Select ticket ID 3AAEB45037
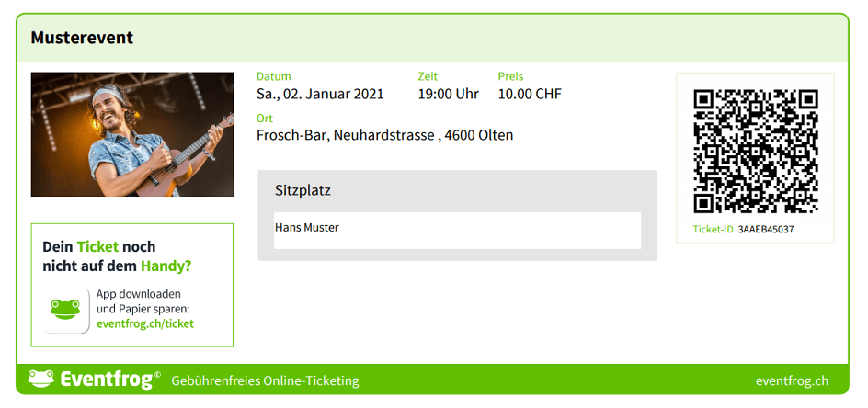This screenshot has height=408, width=868. [x=765, y=230]
